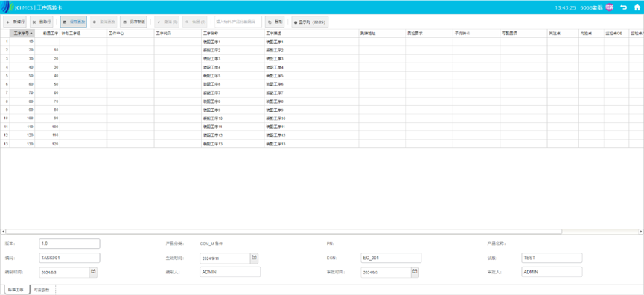Open calendar for the 2024/9/11 date
The width and height of the screenshot is (644, 295).
coord(254,258)
